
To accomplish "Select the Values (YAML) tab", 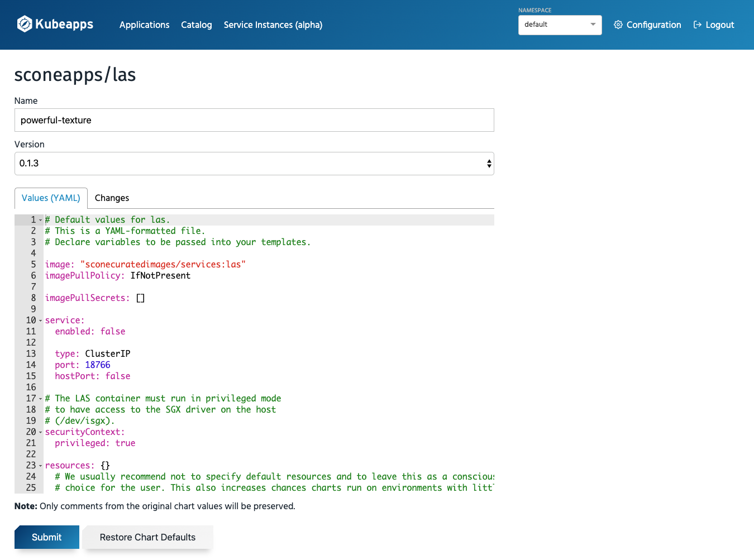I will coord(51,198).
